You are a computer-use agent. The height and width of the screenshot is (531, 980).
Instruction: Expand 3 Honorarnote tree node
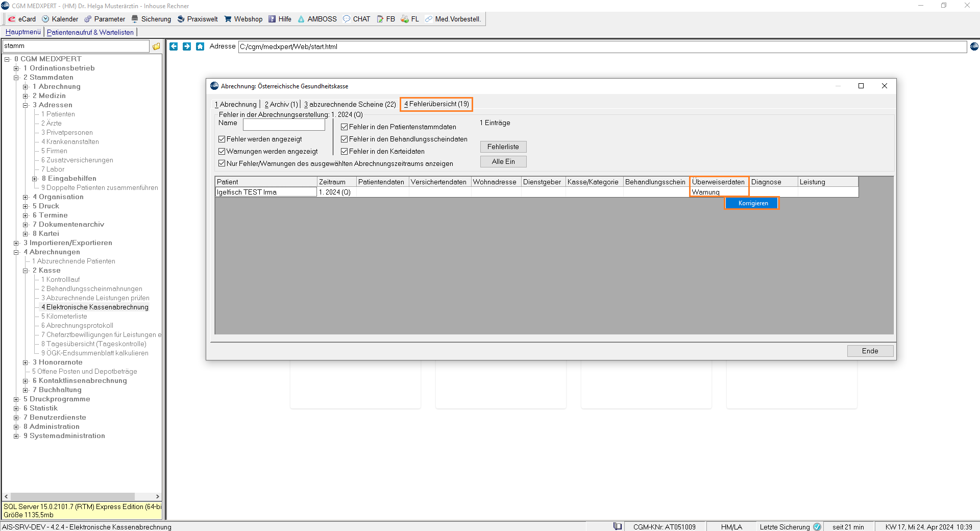26,363
